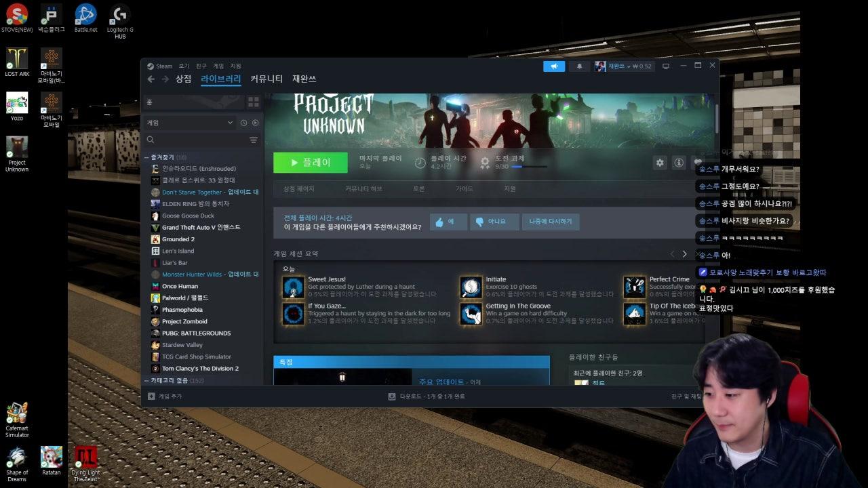Open the 보기 menu in Steam

(184, 66)
